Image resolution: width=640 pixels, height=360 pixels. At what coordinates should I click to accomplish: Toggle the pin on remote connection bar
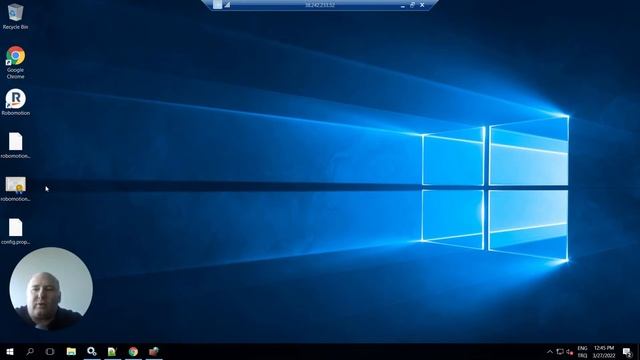tap(217, 5)
